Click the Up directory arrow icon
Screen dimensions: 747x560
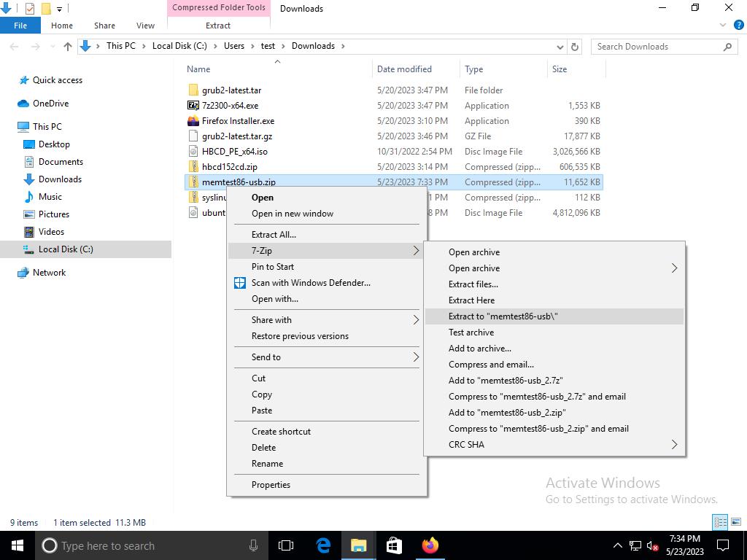pyautogui.click(x=68, y=46)
